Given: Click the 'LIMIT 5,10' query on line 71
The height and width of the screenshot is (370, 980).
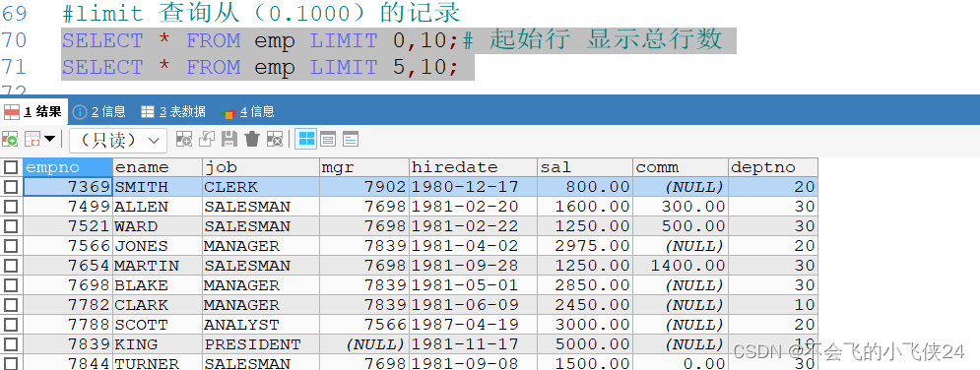Looking at the screenshot, I should pyautogui.click(x=261, y=67).
